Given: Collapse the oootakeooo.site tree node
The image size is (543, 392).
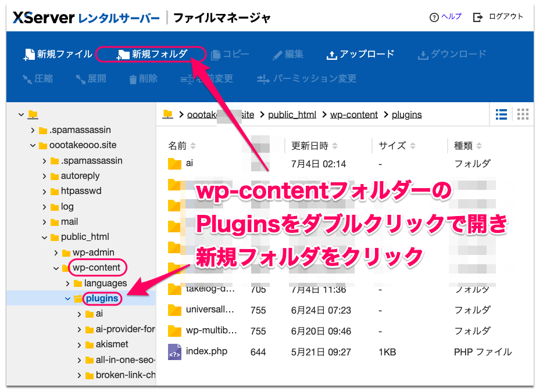Looking at the screenshot, I should coord(33,146).
